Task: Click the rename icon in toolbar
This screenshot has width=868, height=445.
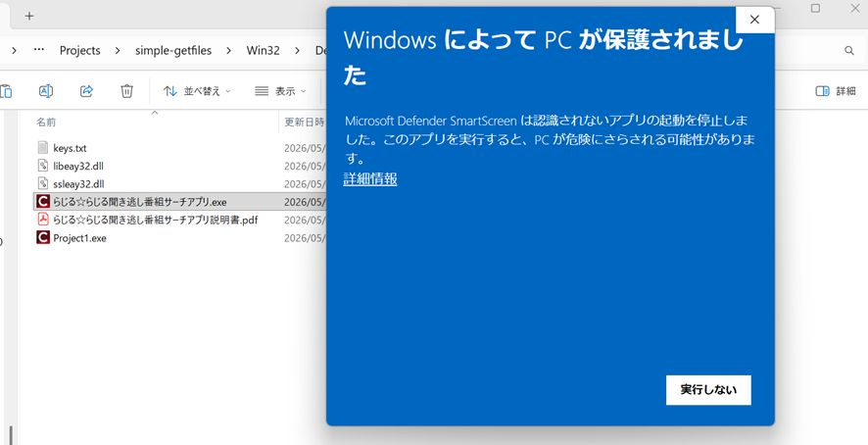Action: point(46,91)
